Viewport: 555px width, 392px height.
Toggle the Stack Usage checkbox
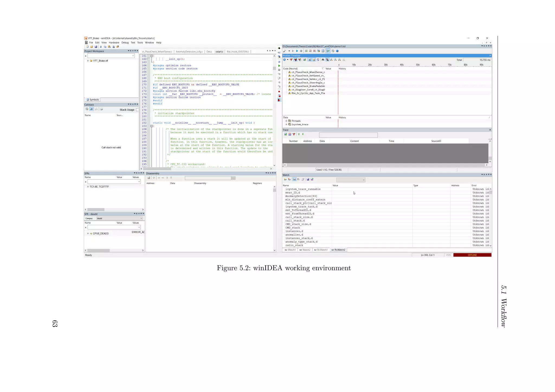[x=137, y=110]
